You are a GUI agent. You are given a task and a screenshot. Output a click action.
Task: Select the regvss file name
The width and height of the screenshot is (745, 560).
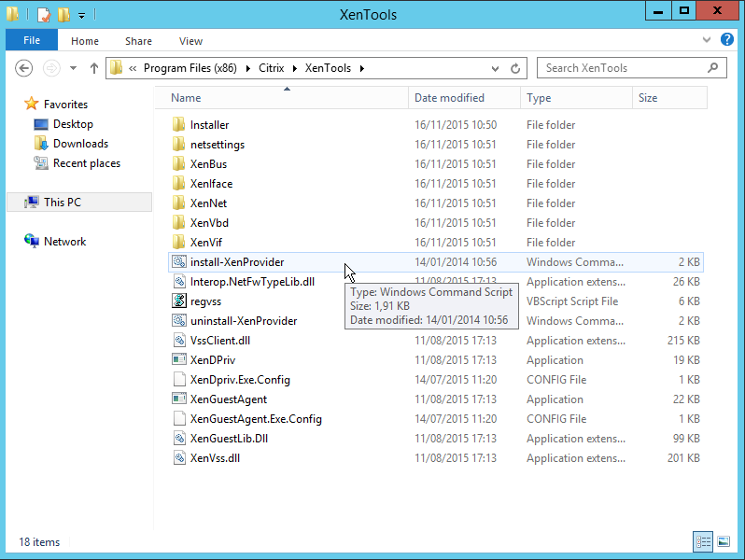coord(205,301)
